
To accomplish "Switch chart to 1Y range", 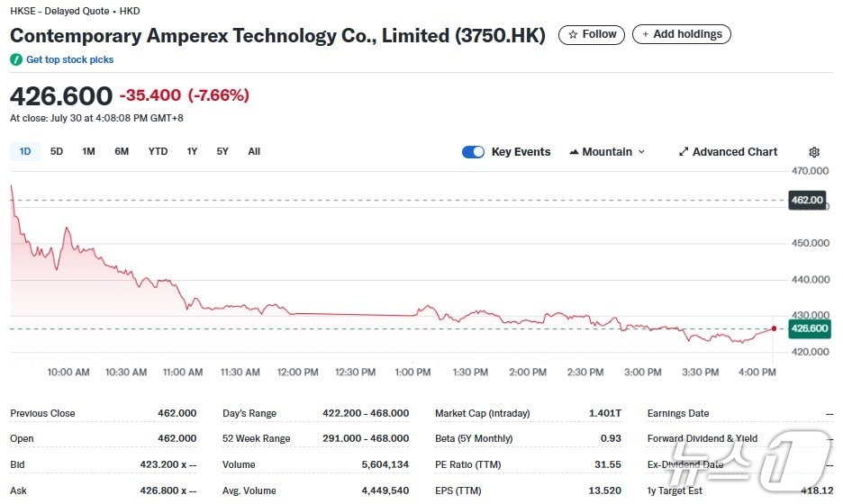I will point(192,151).
